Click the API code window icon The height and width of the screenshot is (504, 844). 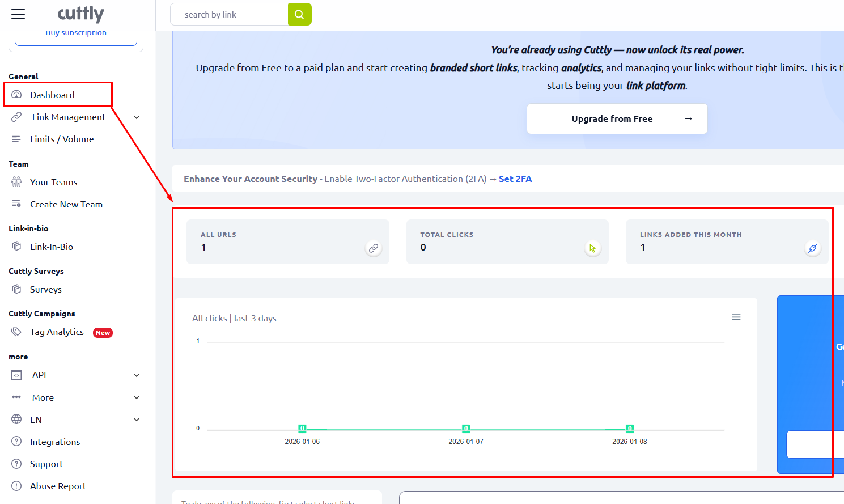click(x=16, y=375)
